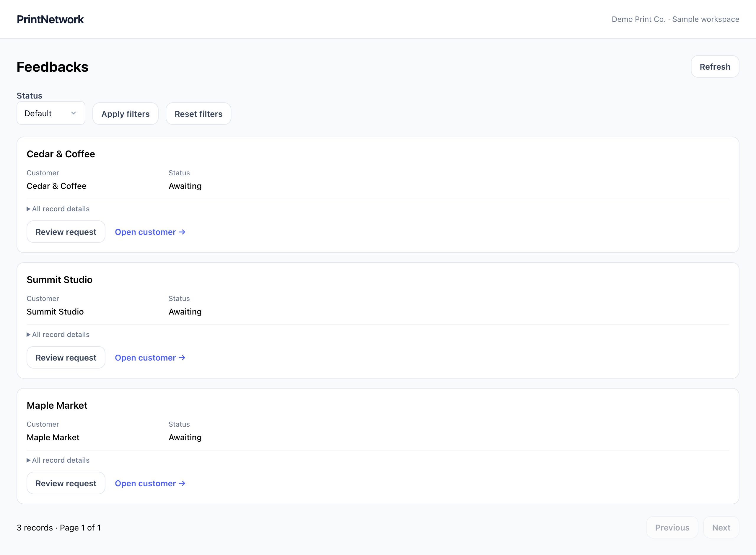
Task: Review request for Summit Studio
Action: click(x=66, y=357)
